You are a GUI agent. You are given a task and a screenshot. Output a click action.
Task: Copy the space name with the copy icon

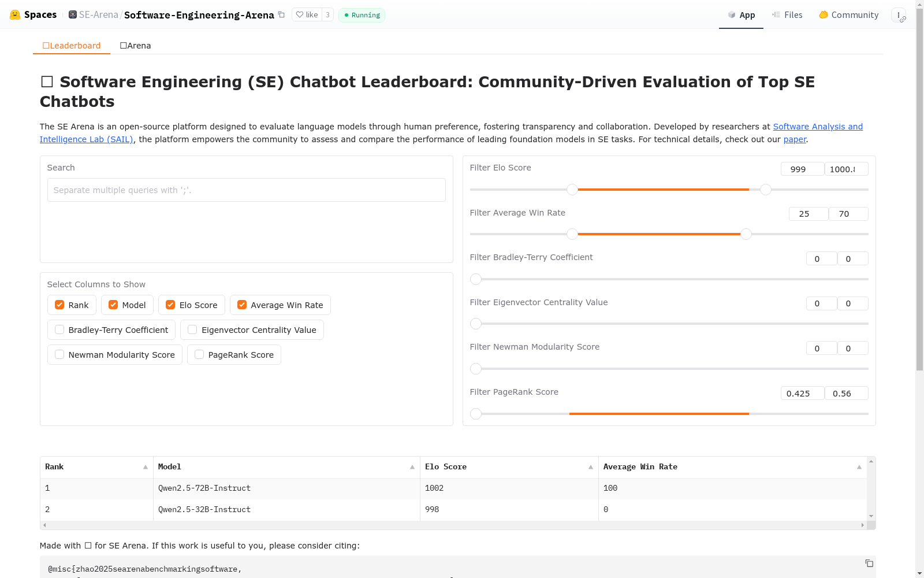[x=281, y=14]
